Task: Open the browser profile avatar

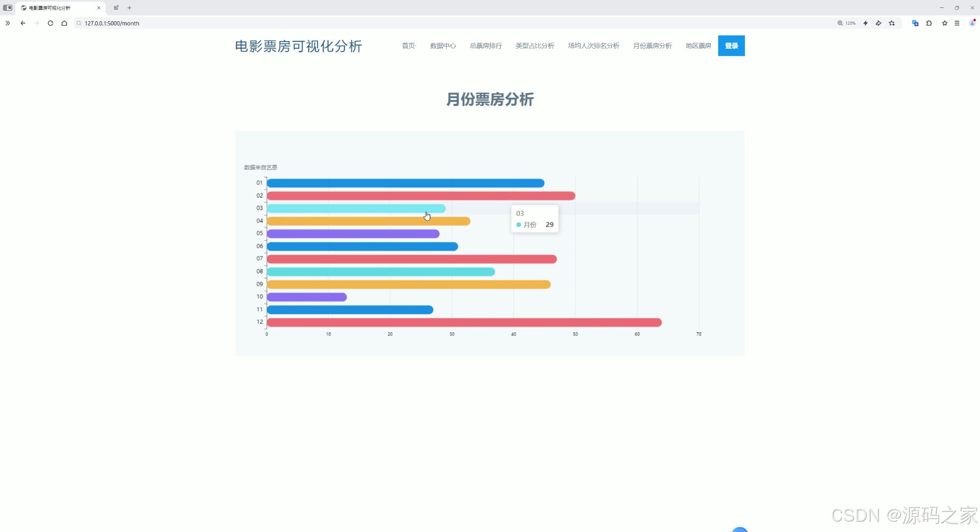Action: [x=972, y=23]
